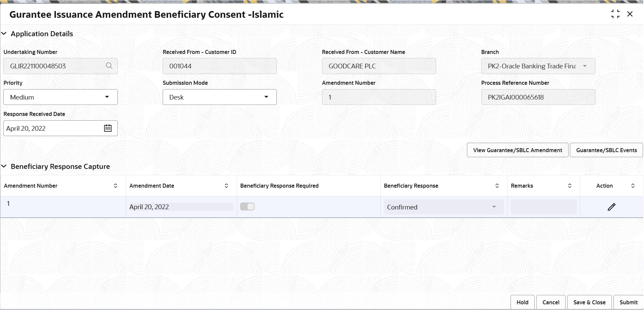
Task: Click the View Guarantee/SBLC Amendment button
Action: click(x=517, y=150)
